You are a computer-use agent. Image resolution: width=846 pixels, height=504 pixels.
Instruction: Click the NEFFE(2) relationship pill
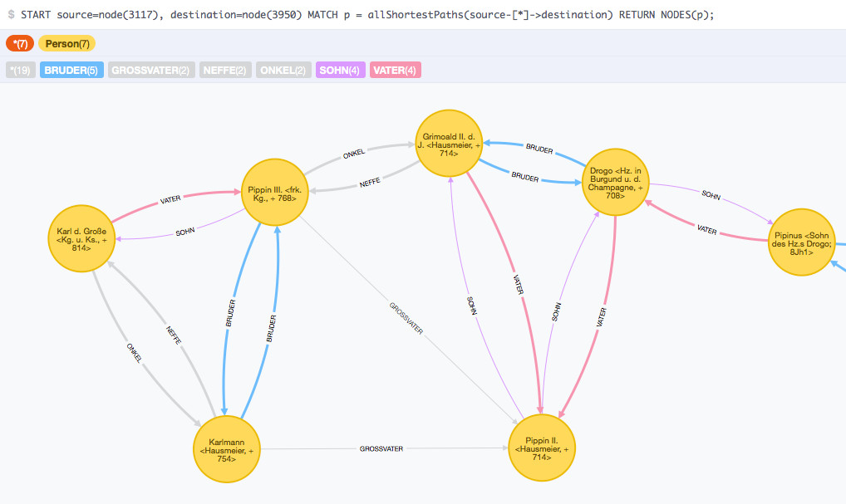click(224, 71)
